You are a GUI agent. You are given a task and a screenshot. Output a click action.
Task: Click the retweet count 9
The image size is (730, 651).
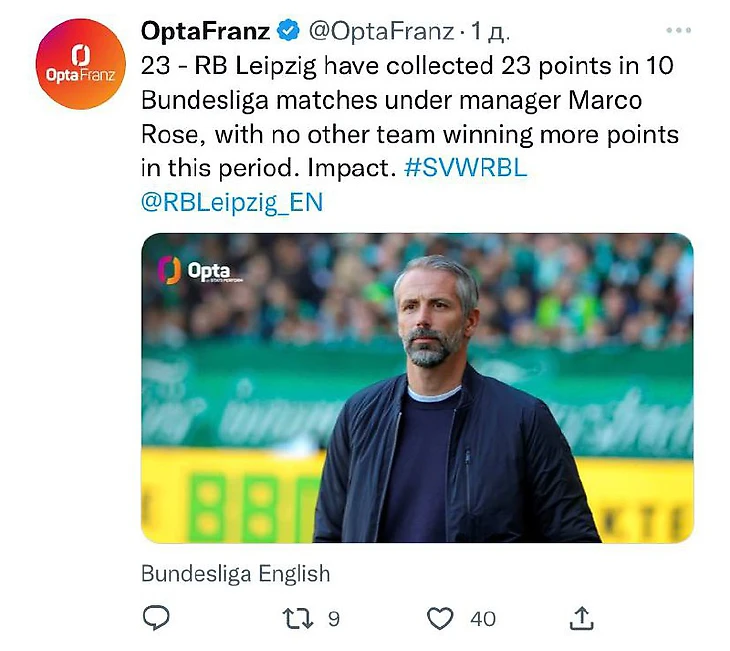pyautogui.click(x=333, y=619)
